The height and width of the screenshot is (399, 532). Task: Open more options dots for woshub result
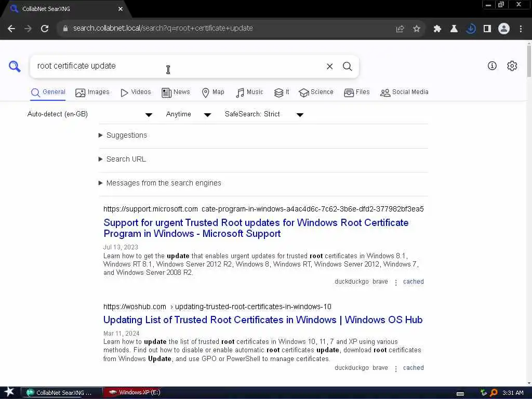(x=395, y=368)
